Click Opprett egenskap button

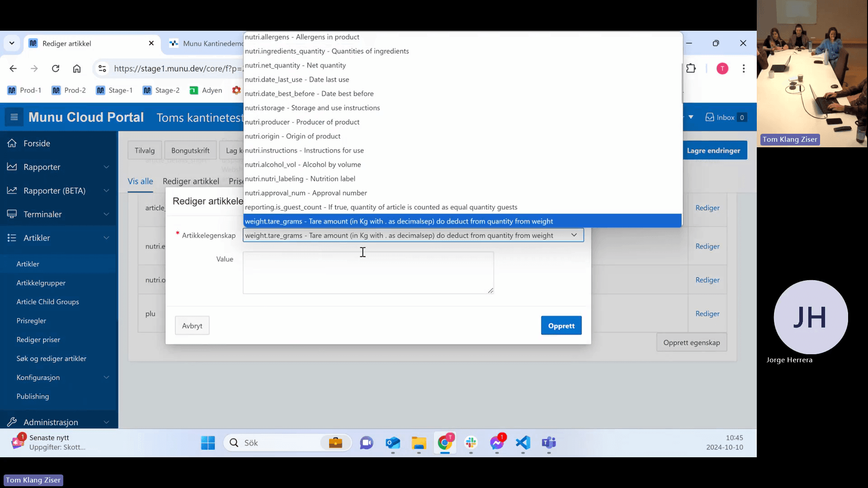coord(691,343)
